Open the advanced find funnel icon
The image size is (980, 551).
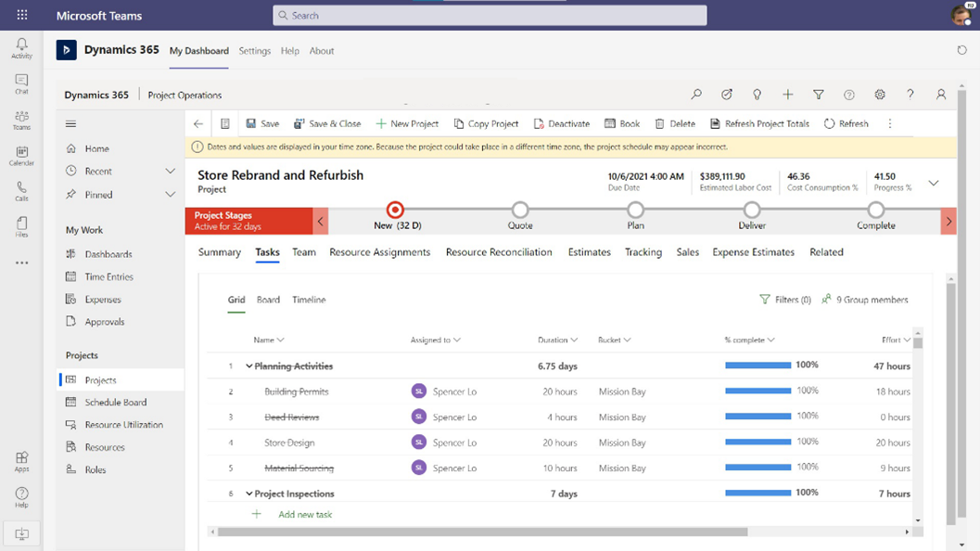pos(818,95)
